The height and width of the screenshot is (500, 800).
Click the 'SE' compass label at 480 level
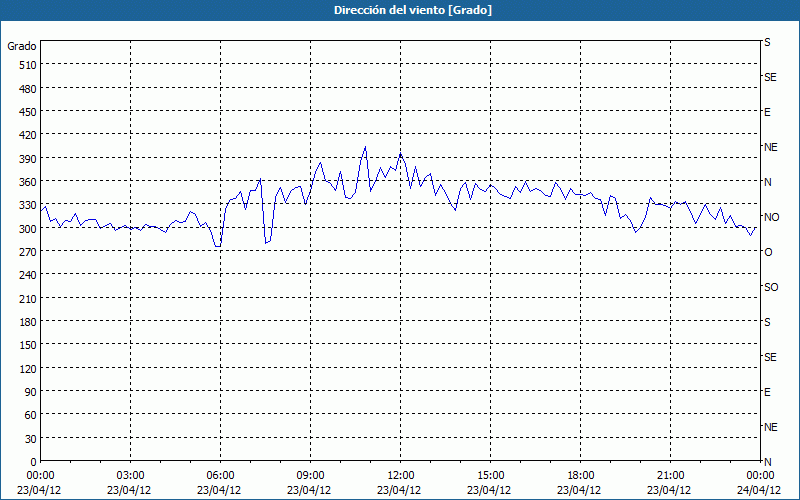tap(770, 77)
